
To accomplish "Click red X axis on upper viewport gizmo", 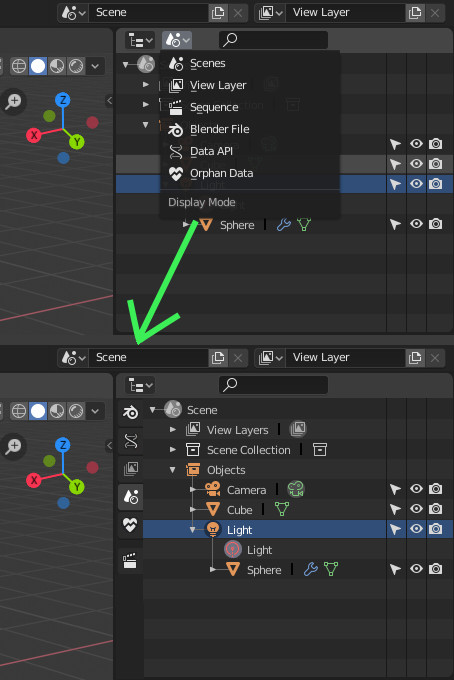I will tap(34, 135).
